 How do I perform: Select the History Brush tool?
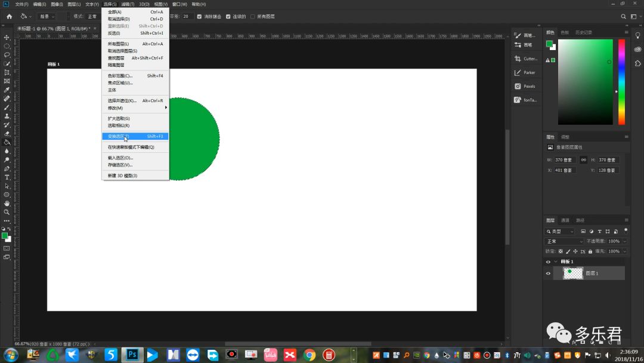click(x=7, y=125)
